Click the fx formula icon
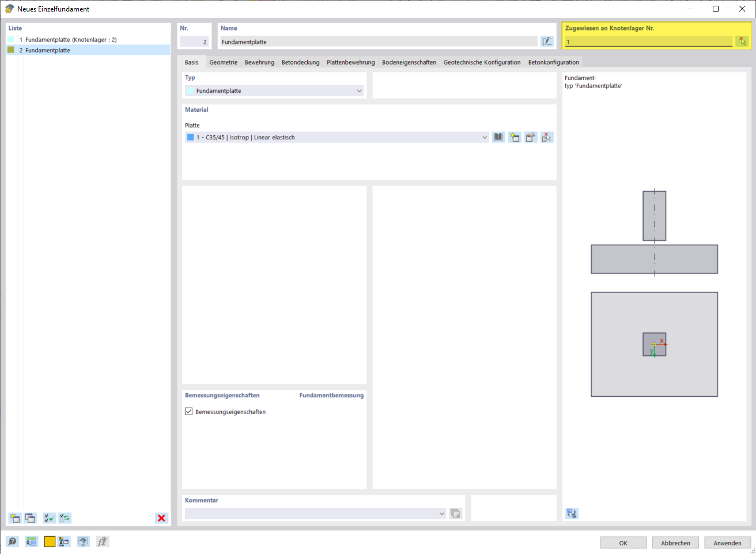 pos(103,542)
